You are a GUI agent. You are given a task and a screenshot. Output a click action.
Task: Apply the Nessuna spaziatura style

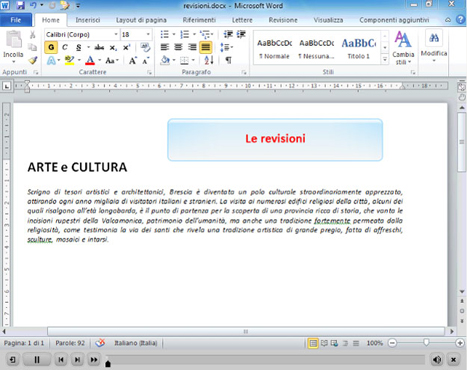[316, 47]
